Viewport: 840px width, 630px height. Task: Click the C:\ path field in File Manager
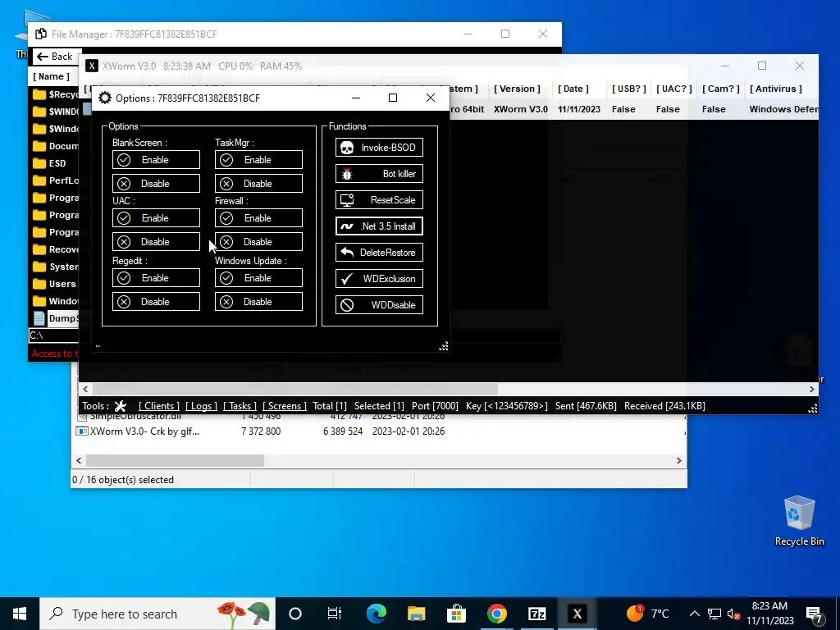coord(53,336)
